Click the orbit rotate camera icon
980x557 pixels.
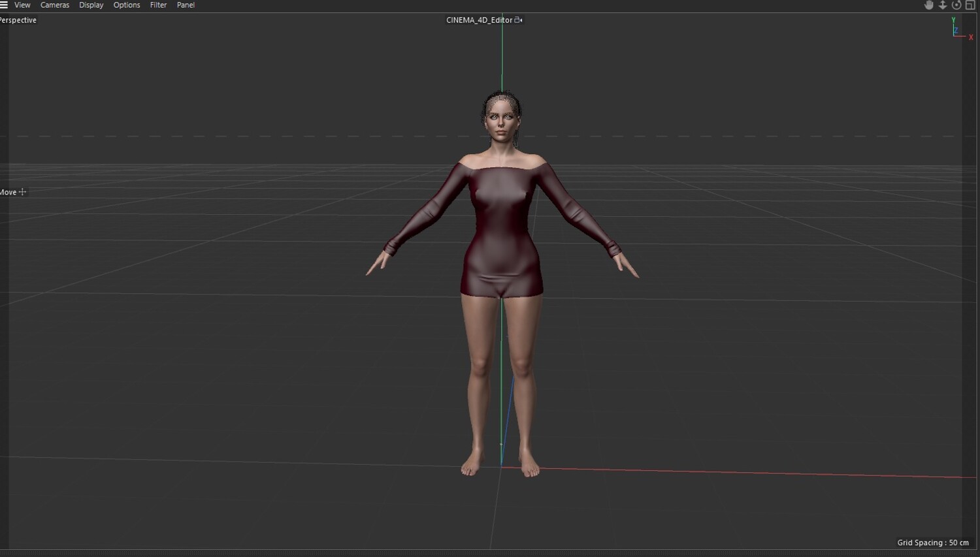point(956,5)
